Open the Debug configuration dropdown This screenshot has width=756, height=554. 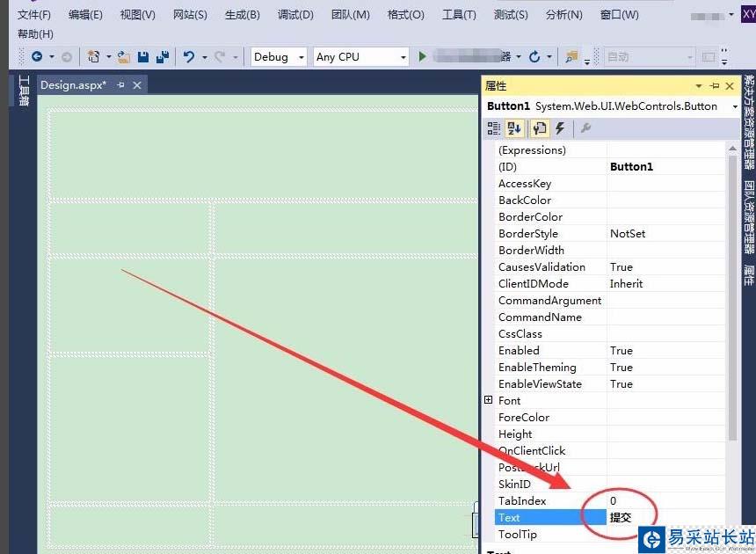point(279,56)
